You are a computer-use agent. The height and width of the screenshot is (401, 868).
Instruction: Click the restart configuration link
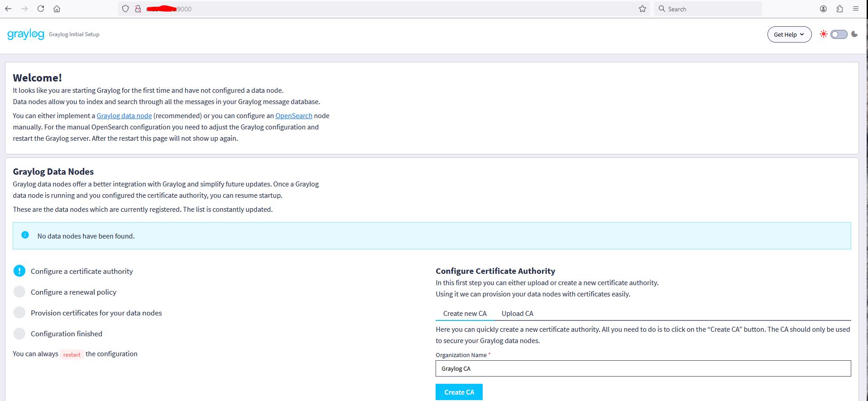coord(72,354)
